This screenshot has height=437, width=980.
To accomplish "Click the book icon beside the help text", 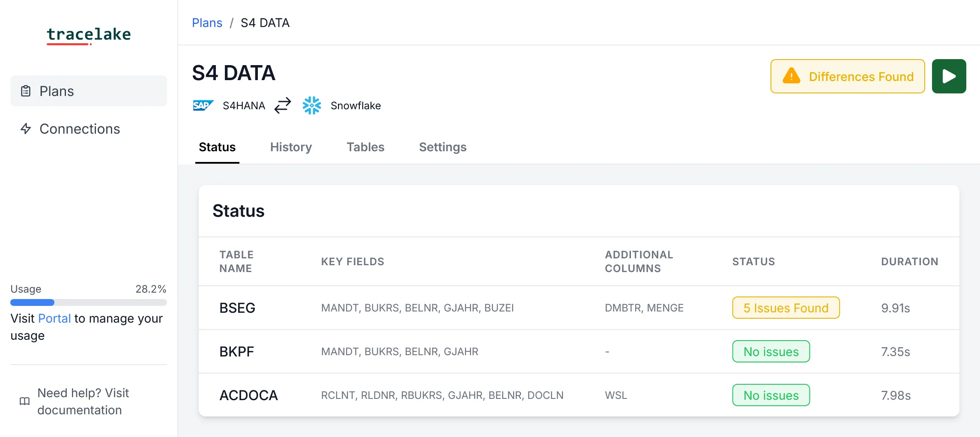I will (24, 401).
